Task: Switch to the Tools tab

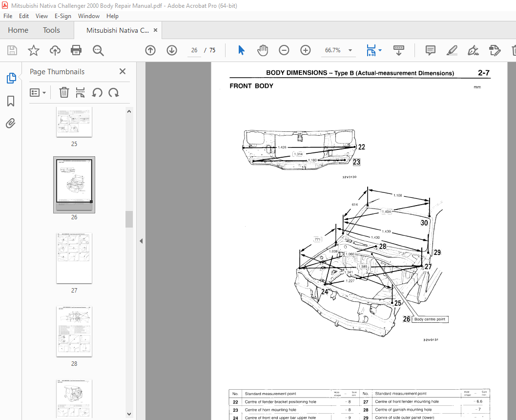Action: pyautogui.click(x=51, y=30)
